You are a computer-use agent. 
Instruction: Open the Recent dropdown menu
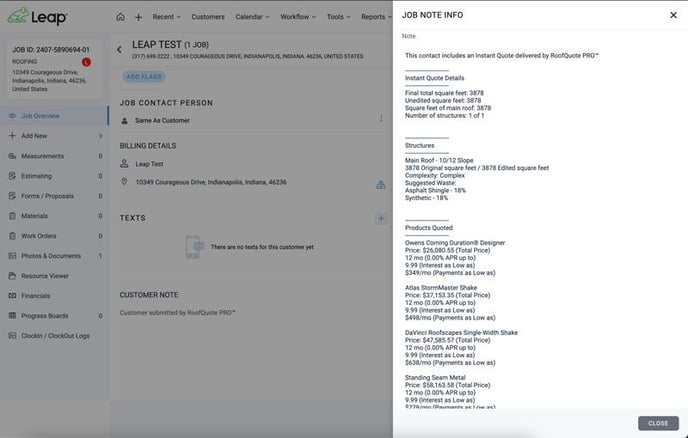click(x=166, y=17)
